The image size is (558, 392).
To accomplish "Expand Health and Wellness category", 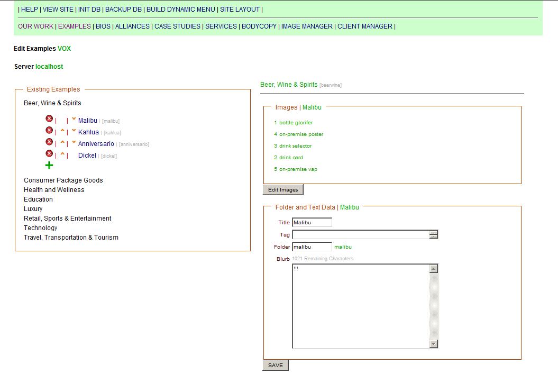I will click(54, 190).
